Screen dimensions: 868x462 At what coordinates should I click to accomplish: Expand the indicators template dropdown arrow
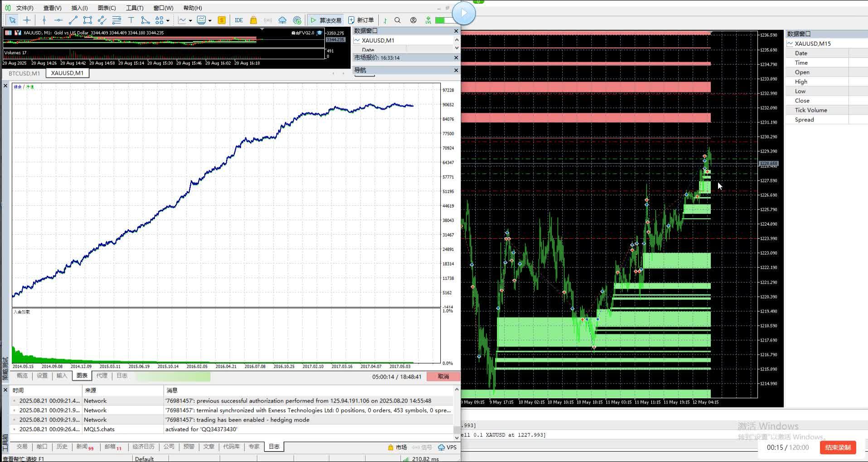210,20
